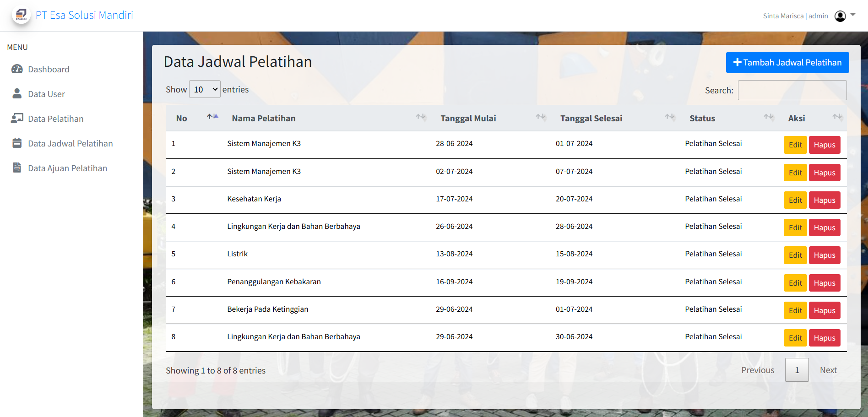868x417 pixels.
Task: Sort by Nama Pelatihan sort icon
Action: pos(421,117)
